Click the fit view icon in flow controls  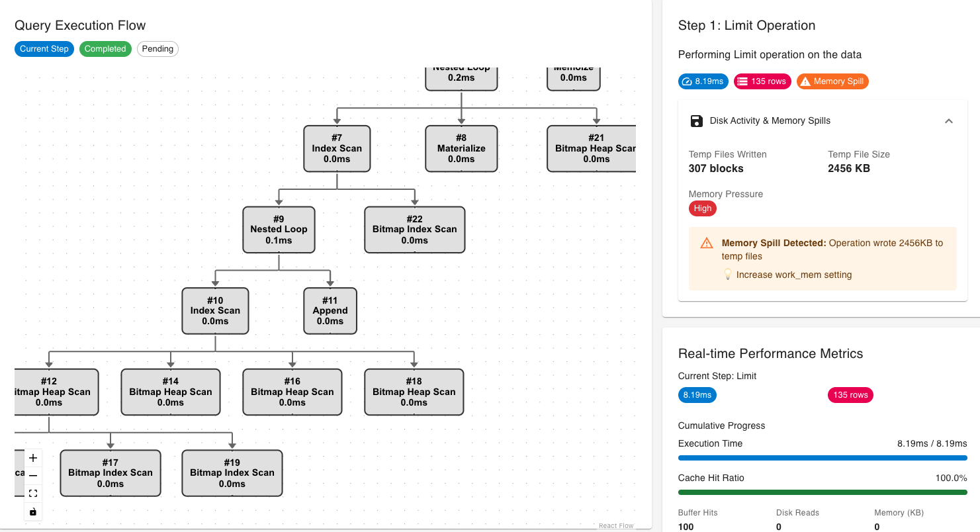(33, 493)
